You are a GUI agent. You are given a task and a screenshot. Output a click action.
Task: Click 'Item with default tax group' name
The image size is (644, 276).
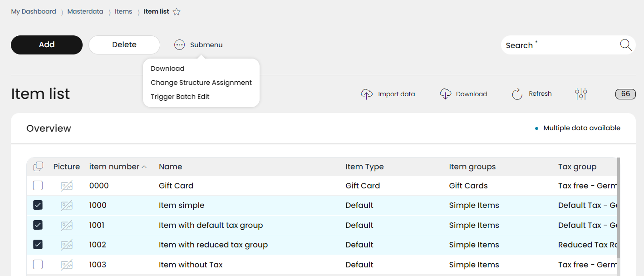coord(211,225)
